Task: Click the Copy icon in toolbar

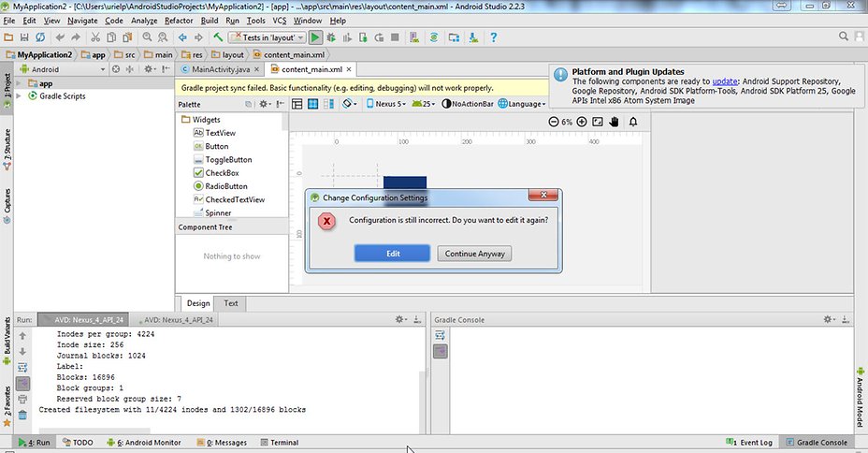Action: click(x=111, y=37)
